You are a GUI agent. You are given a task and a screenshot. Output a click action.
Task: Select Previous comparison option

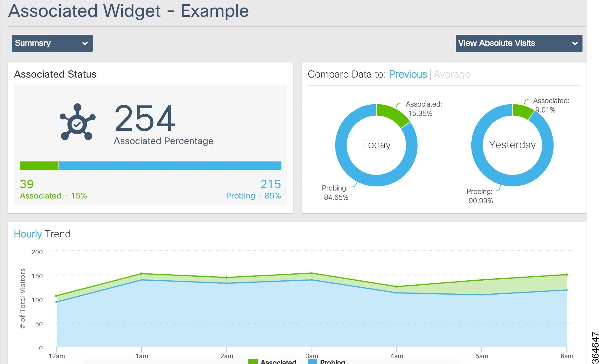[408, 74]
